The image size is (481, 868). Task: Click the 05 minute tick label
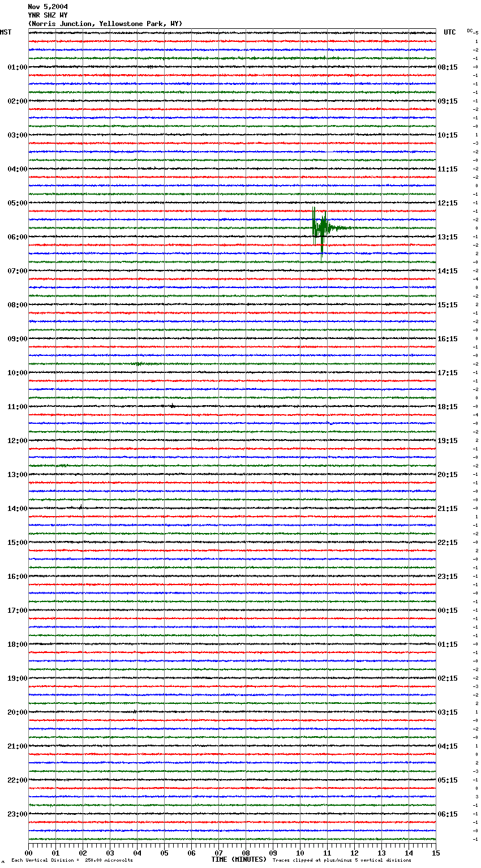164,853
